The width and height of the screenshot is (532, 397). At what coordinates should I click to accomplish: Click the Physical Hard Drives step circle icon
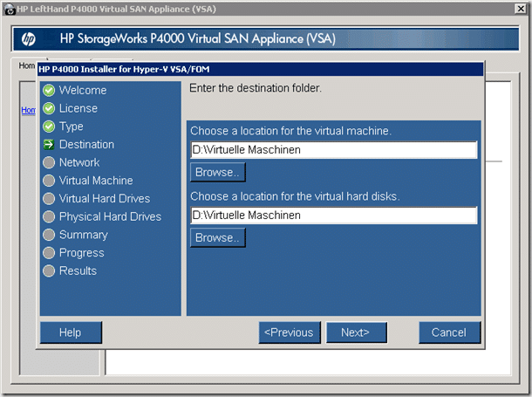click(x=49, y=216)
